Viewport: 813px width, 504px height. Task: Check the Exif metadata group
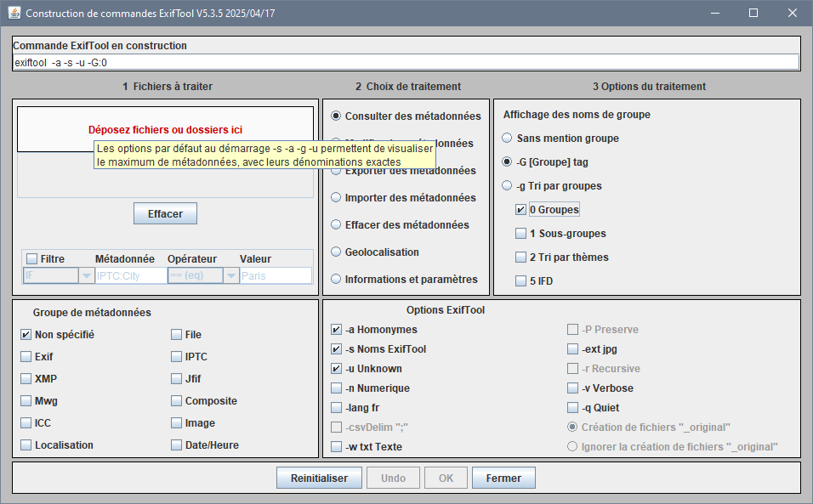26,357
